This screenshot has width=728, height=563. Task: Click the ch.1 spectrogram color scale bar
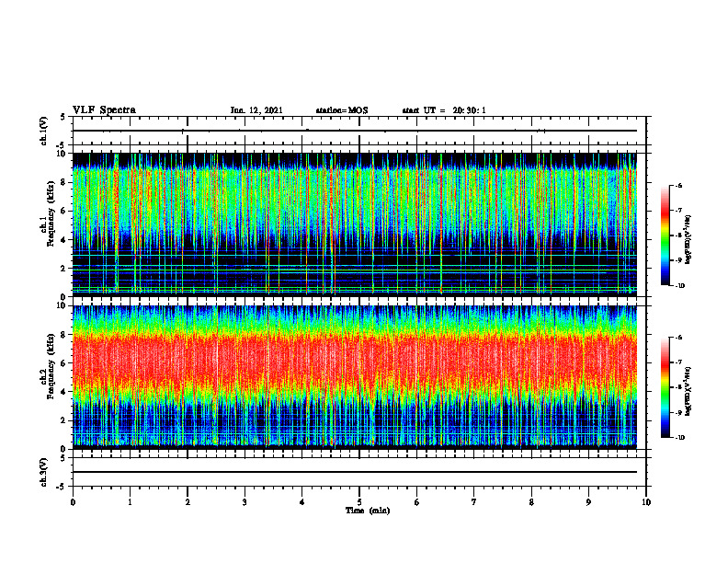pos(665,236)
